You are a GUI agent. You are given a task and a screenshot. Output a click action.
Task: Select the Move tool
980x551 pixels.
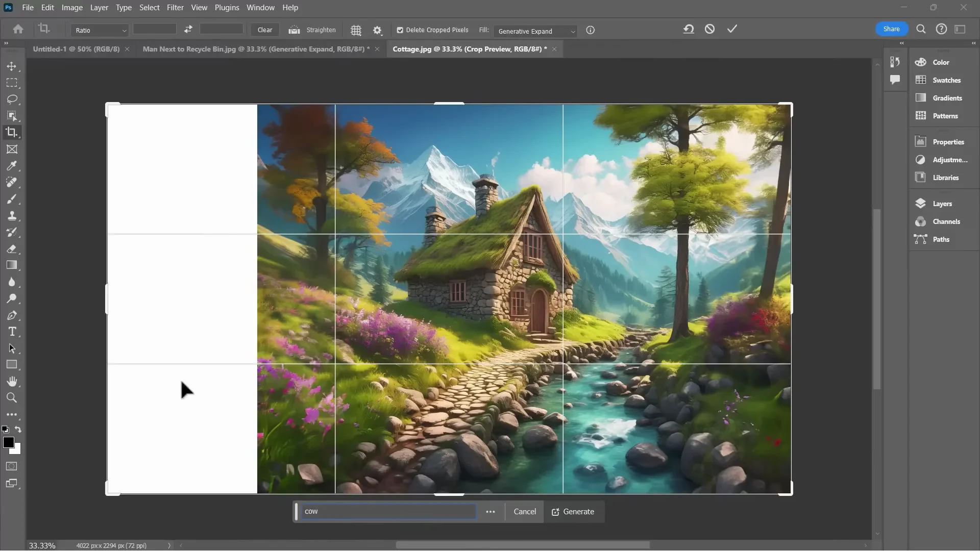tap(12, 66)
